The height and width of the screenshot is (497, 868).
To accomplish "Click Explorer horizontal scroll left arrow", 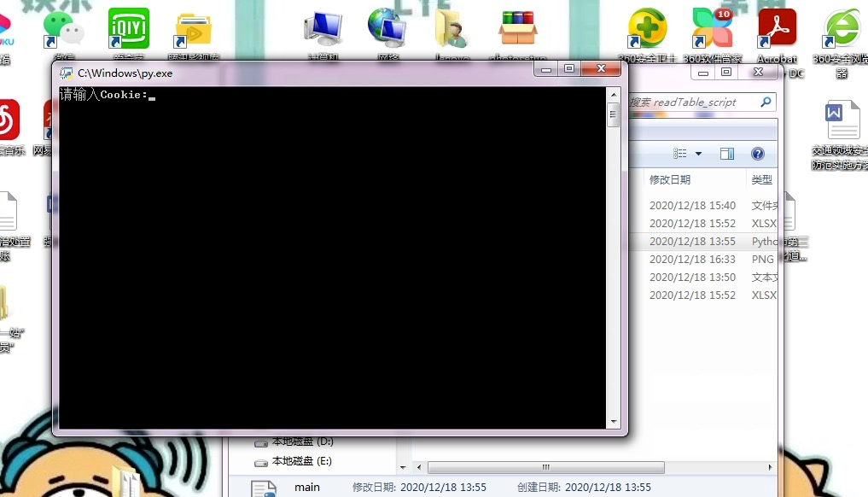I will pyautogui.click(x=419, y=467).
